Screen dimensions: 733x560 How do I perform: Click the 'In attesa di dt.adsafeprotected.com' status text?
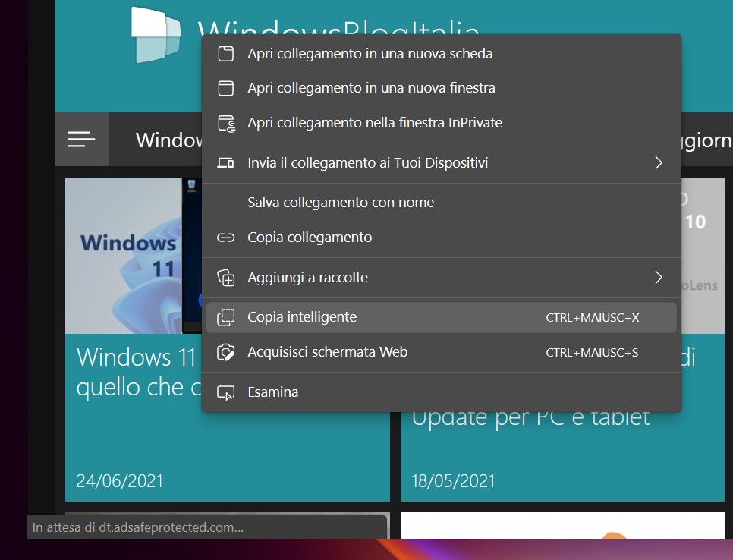(x=138, y=527)
